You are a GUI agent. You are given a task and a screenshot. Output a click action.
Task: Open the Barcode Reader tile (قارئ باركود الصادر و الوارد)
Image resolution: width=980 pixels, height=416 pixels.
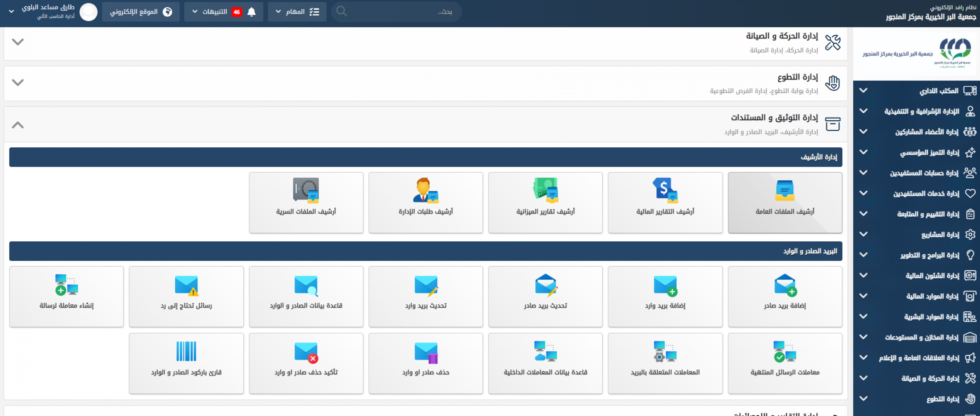pos(186,363)
